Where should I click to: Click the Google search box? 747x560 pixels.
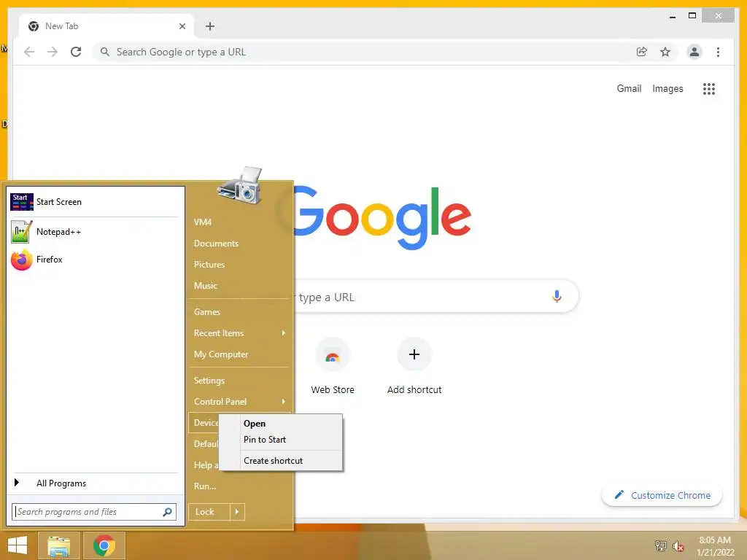point(419,297)
